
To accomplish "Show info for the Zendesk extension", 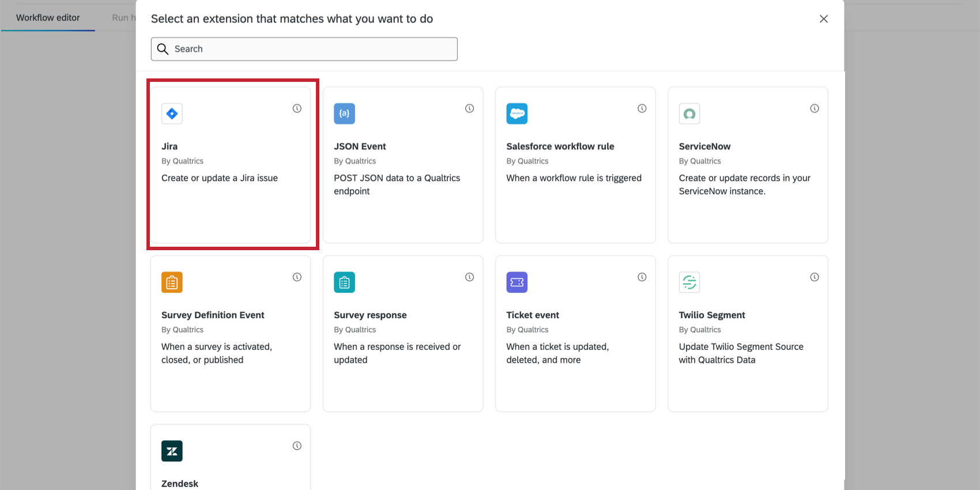I will pos(297,446).
